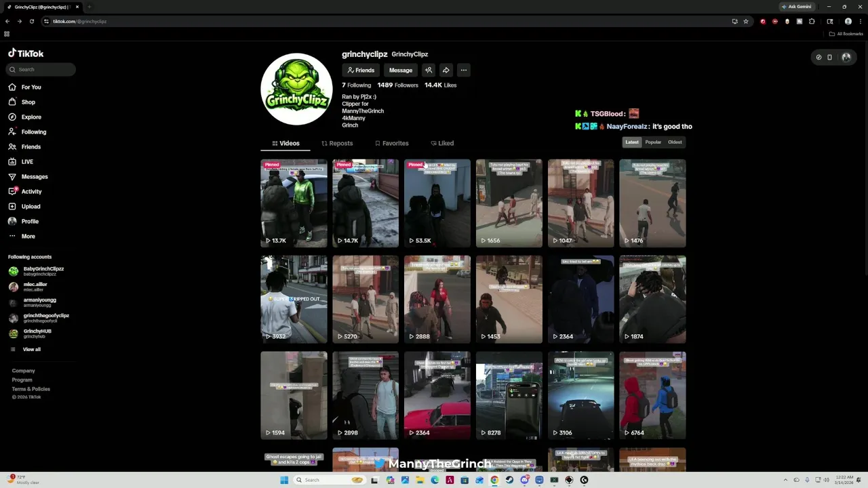Click the share arrow on profile
The width and height of the screenshot is (868, 488).
tap(446, 70)
